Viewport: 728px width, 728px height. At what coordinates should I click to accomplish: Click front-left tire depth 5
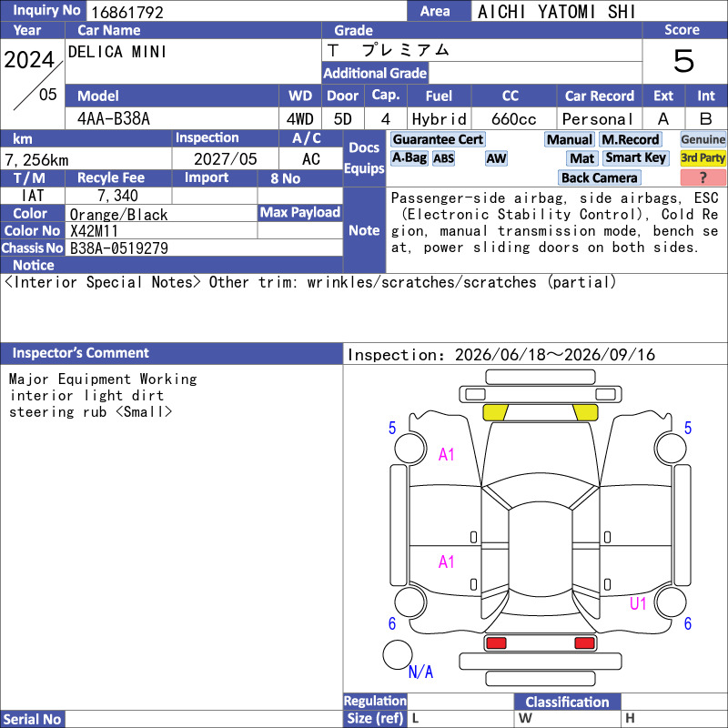(x=392, y=428)
